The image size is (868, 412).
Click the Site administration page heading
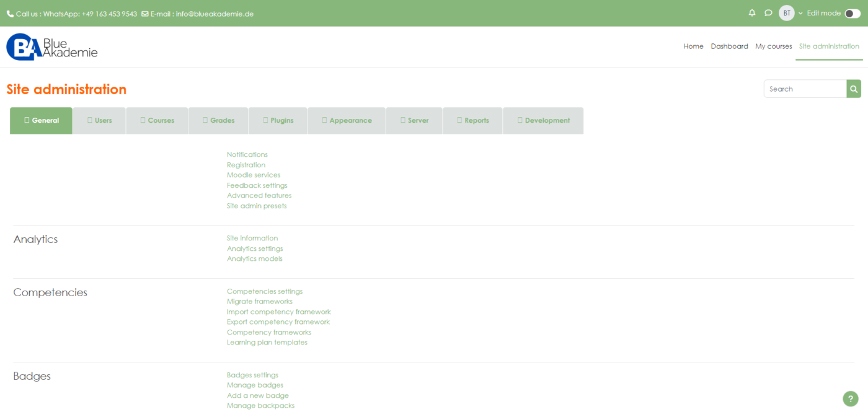point(66,89)
